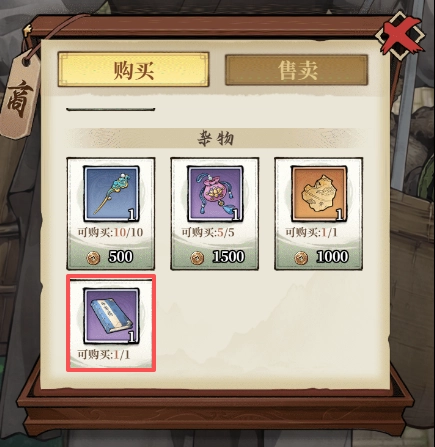Click 可购买:1/1 under the map fragment
The width and height of the screenshot is (435, 447).
coord(312,232)
